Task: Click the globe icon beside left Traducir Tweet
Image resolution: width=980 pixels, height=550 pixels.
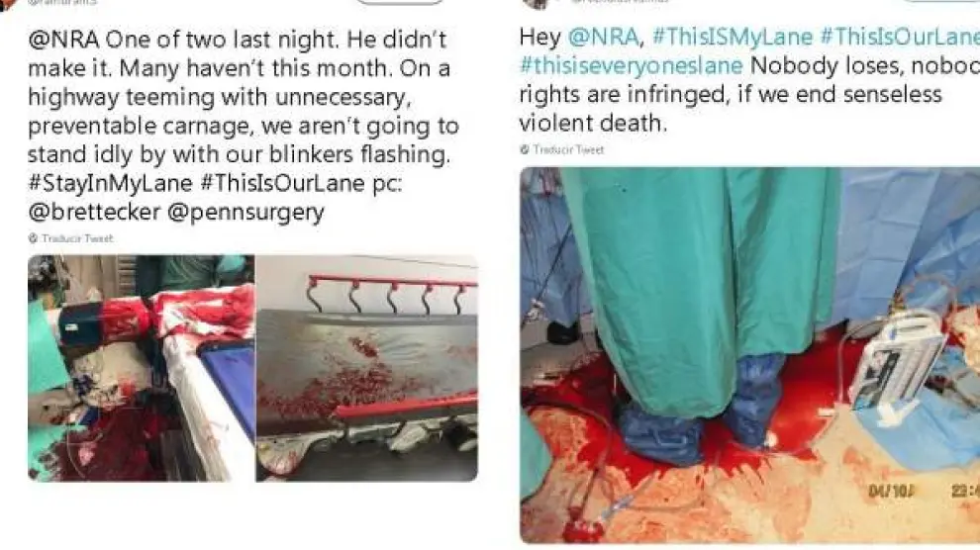Action: pyautogui.click(x=33, y=238)
